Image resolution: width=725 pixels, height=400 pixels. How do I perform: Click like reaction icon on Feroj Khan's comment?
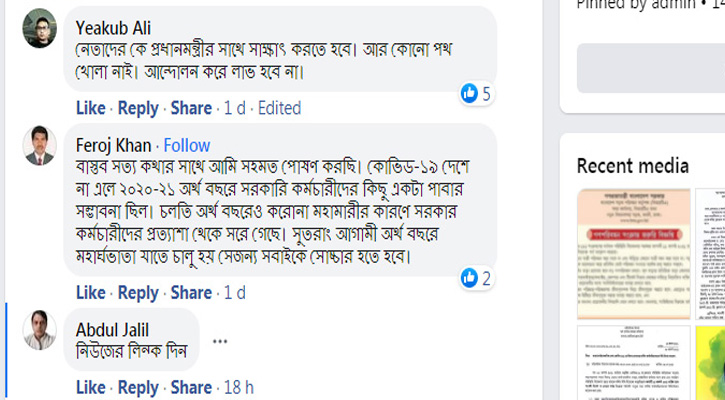[469, 278]
